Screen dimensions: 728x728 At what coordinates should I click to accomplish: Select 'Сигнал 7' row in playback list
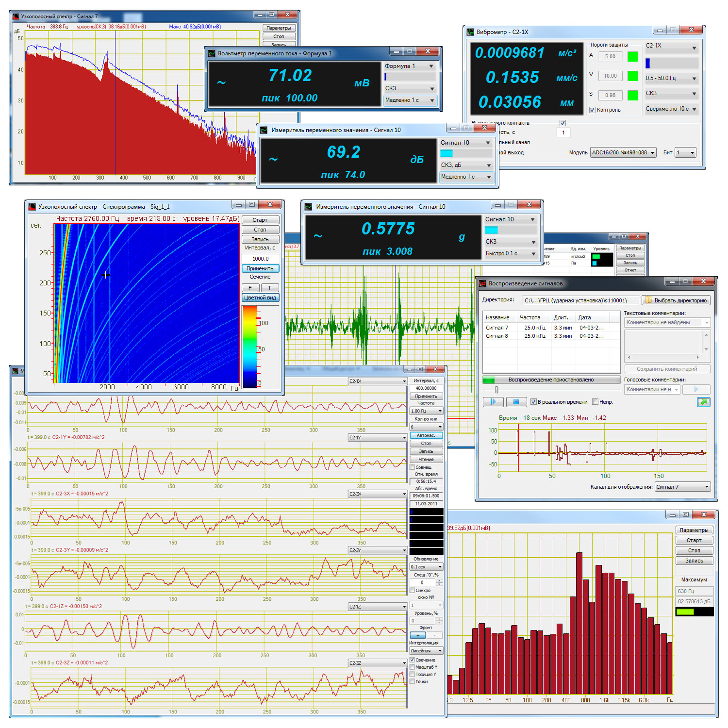pyautogui.click(x=552, y=328)
